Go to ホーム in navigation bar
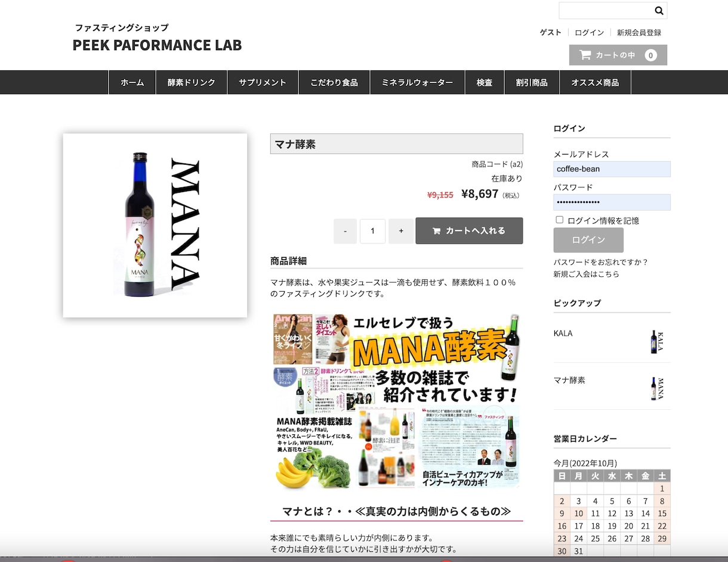This screenshot has width=728, height=562. (132, 82)
